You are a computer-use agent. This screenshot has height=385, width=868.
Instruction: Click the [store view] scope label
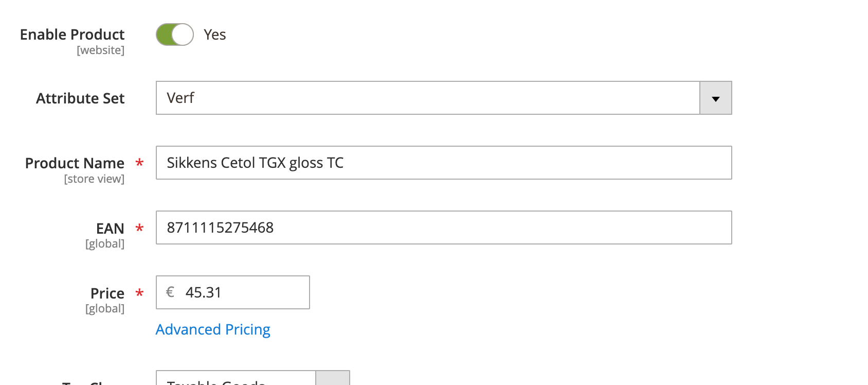coord(94,179)
